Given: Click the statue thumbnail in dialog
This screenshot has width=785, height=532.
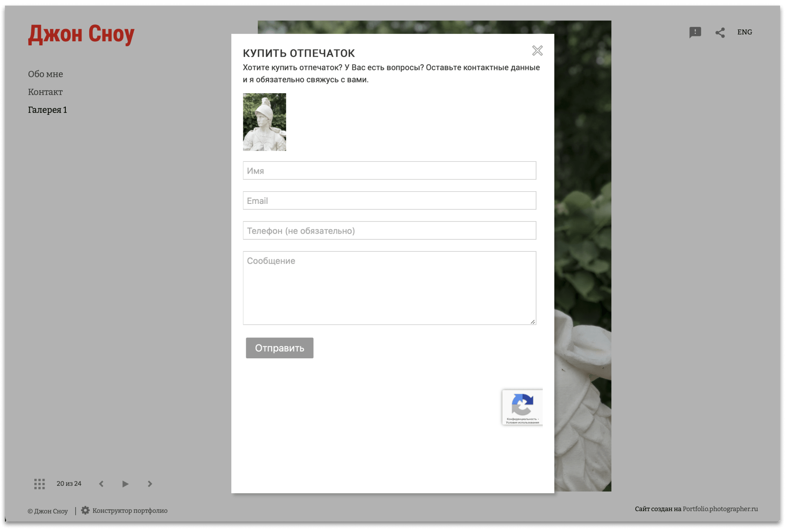Looking at the screenshot, I should click(265, 122).
